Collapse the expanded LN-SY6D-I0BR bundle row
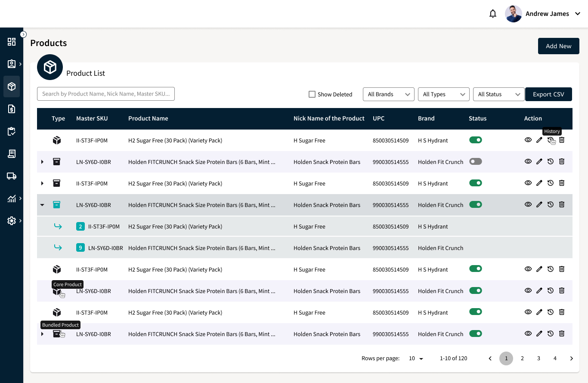The height and width of the screenshot is (383, 588). 42,205
